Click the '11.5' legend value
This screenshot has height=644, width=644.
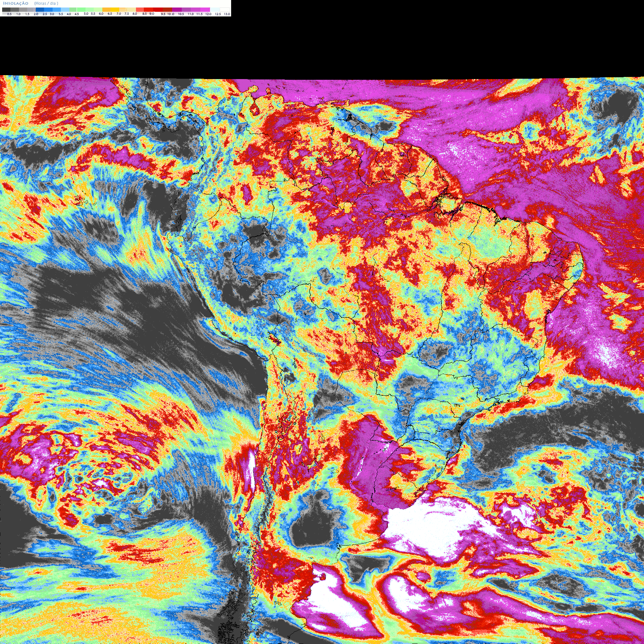click(x=199, y=14)
